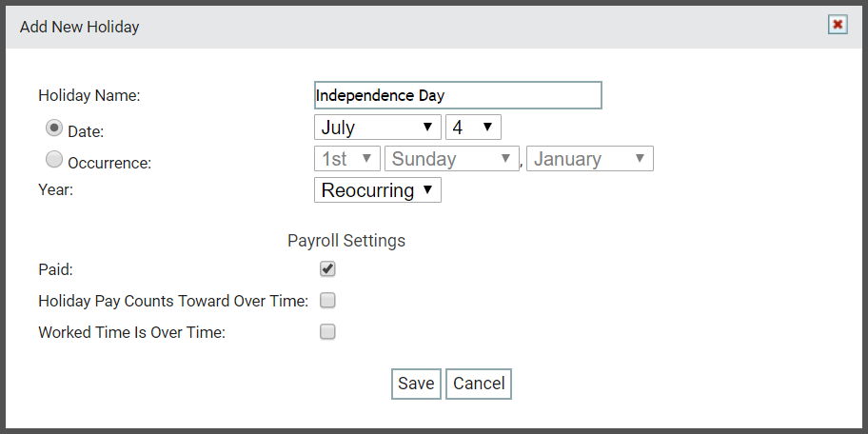Uncheck the Paid checkbox

tap(327, 269)
